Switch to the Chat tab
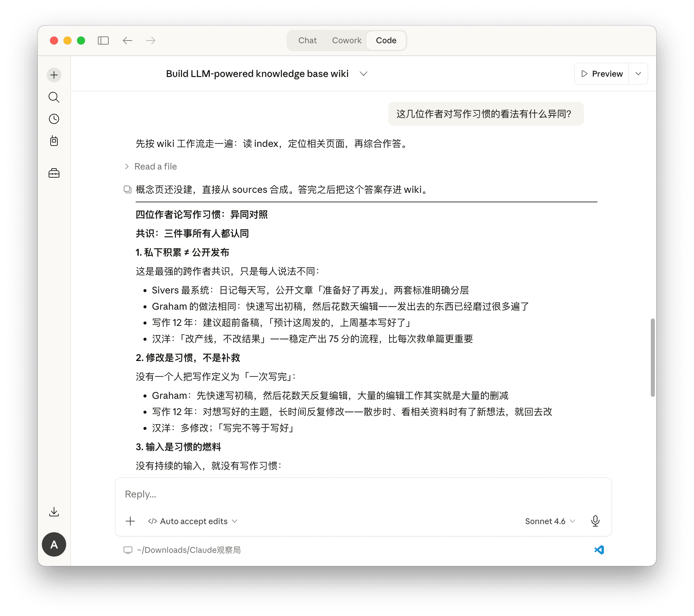This screenshot has width=694, height=616. click(307, 41)
